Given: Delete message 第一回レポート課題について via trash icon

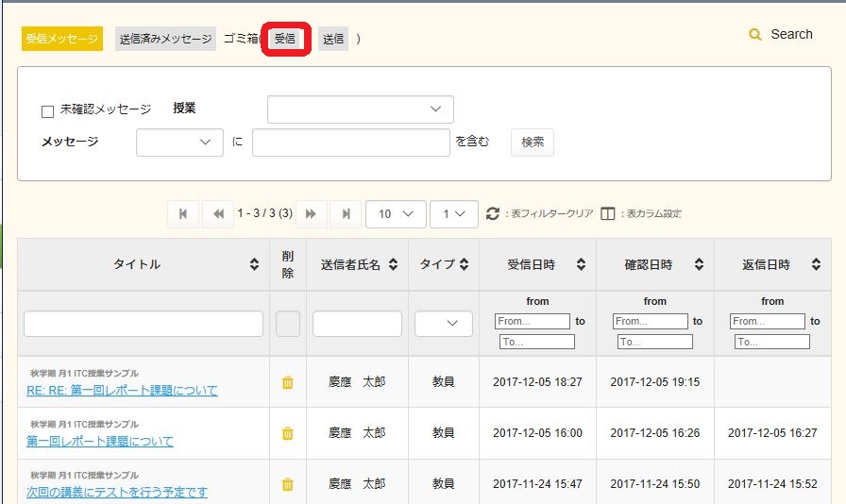Looking at the screenshot, I should 288,433.
